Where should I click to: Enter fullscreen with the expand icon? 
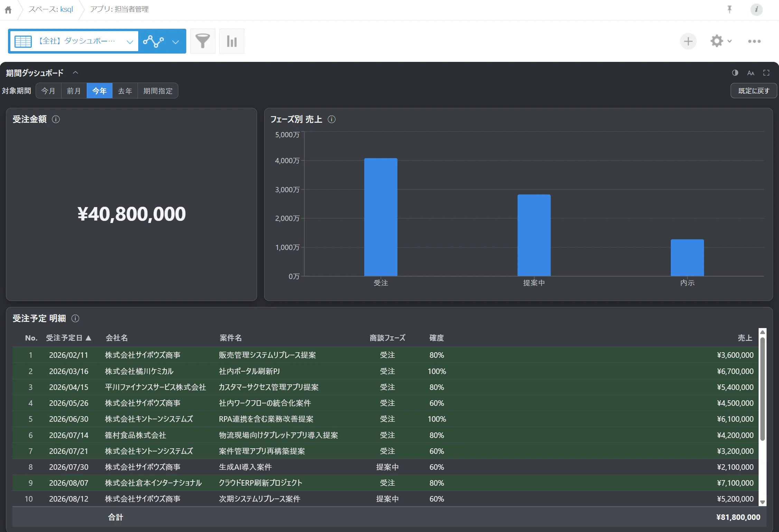(x=766, y=73)
